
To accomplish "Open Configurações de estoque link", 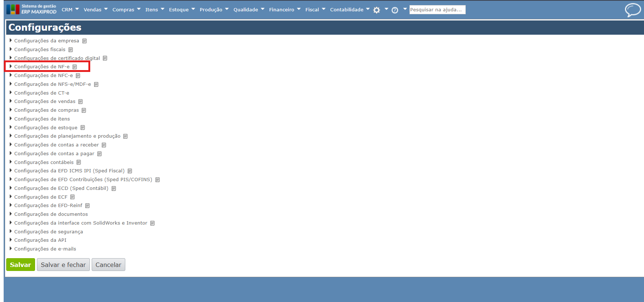I will 46,128.
